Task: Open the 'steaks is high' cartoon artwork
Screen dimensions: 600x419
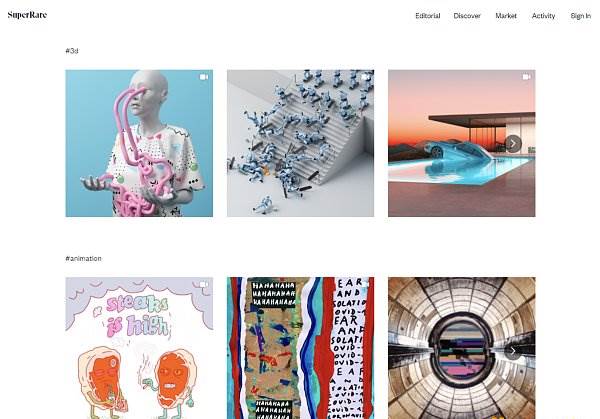Action: pos(139,348)
